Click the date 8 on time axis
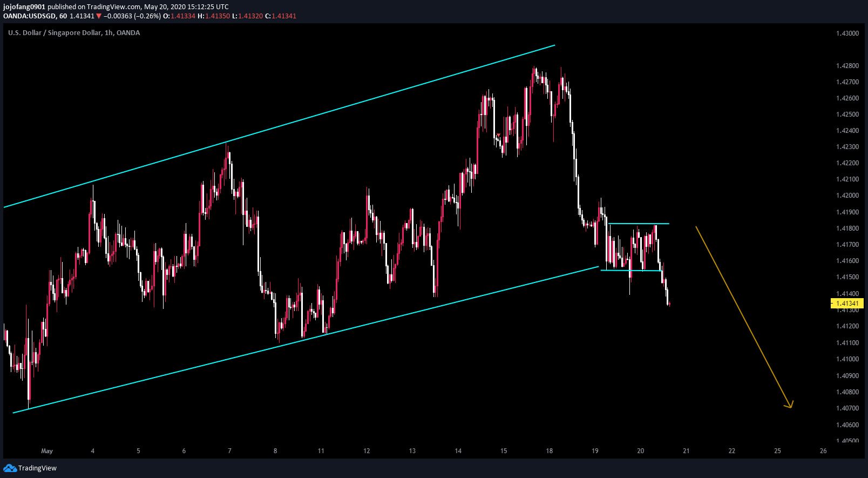The height and width of the screenshot is (478, 868). click(275, 451)
